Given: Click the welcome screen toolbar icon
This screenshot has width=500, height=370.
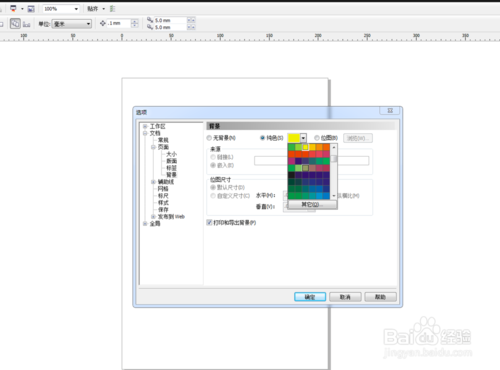Looking at the screenshot, I should pos(31,9).
